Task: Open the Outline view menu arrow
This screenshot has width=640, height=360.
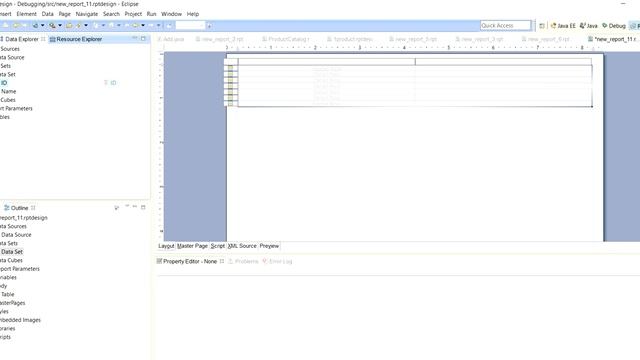Action: [x=127, y=207]
